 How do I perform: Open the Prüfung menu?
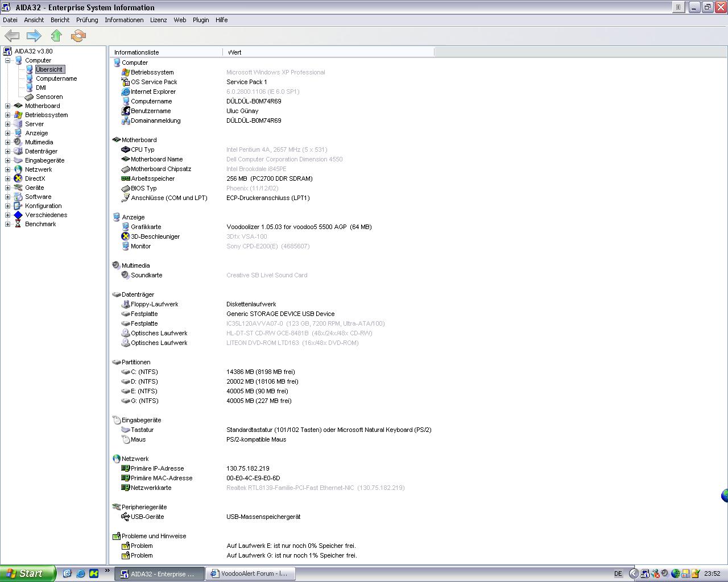87,20
